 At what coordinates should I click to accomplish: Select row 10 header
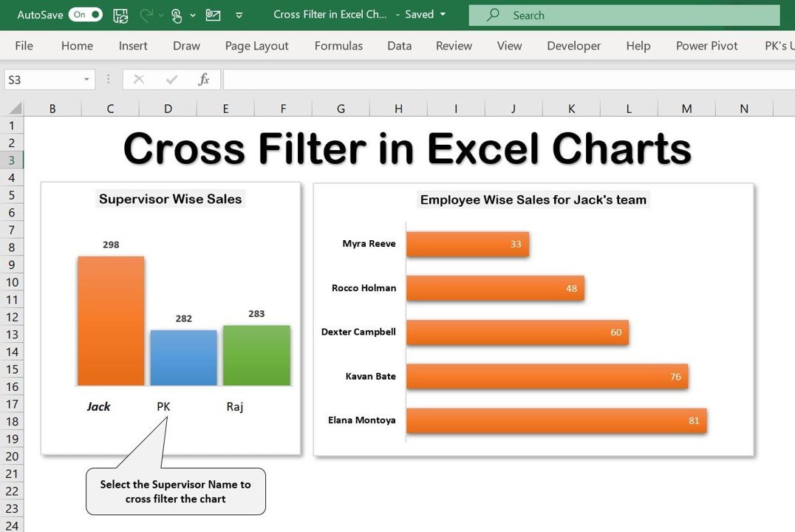(x=12, y=282)
